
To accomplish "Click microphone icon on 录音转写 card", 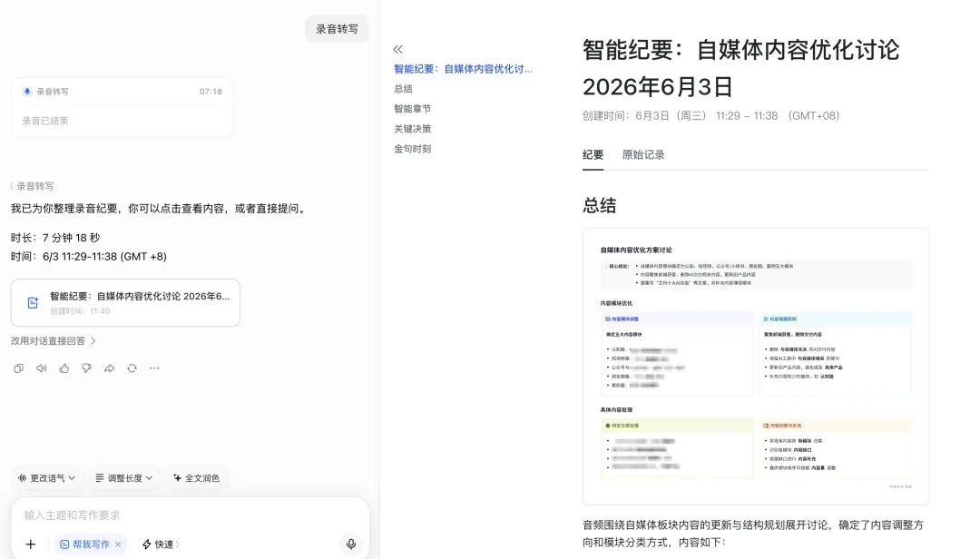I will pyautogui.click(x=27, y=92).
